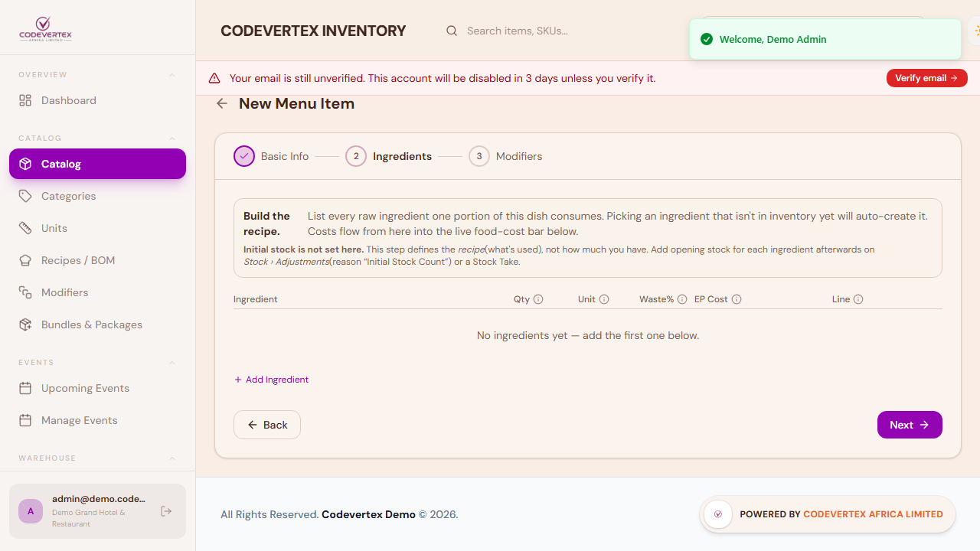Screen dimensions: 980x551
Task: Collapse the Warehouse sidebar section
Action: pos(172,458)
